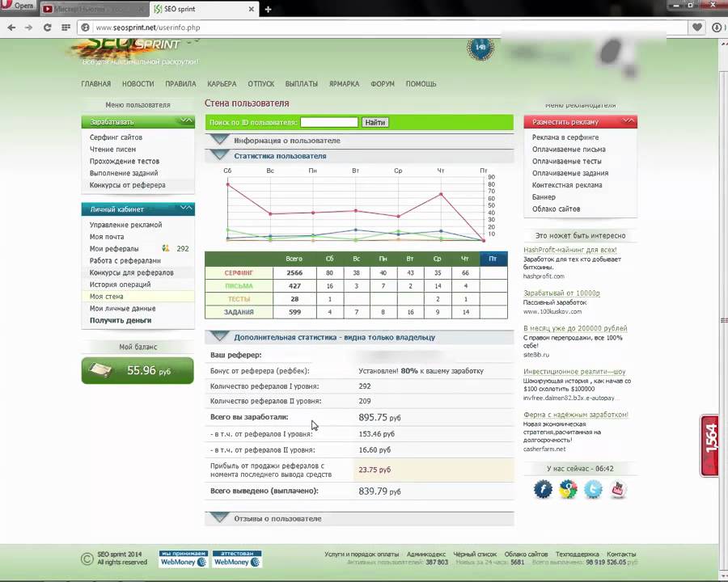The height and width of the screenshot is (582, 728).
Task: Open a new tab with the plus icon
Action: (268, 9)
